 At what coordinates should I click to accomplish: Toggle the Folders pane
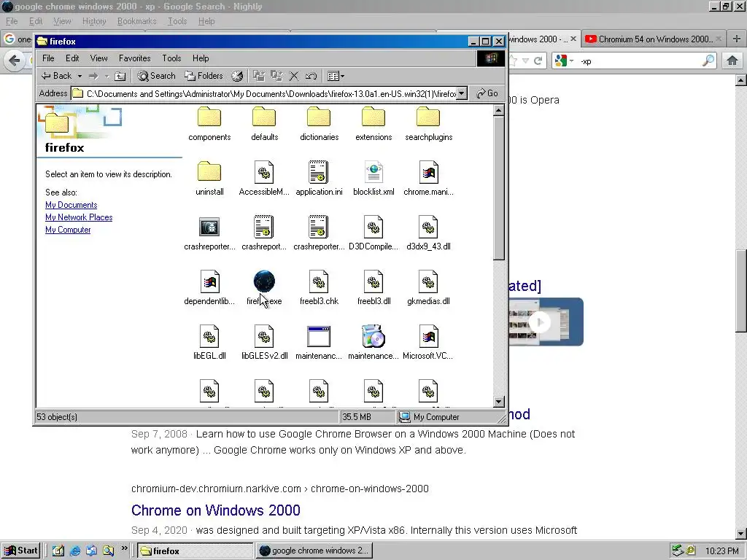(x=204, y=76)
